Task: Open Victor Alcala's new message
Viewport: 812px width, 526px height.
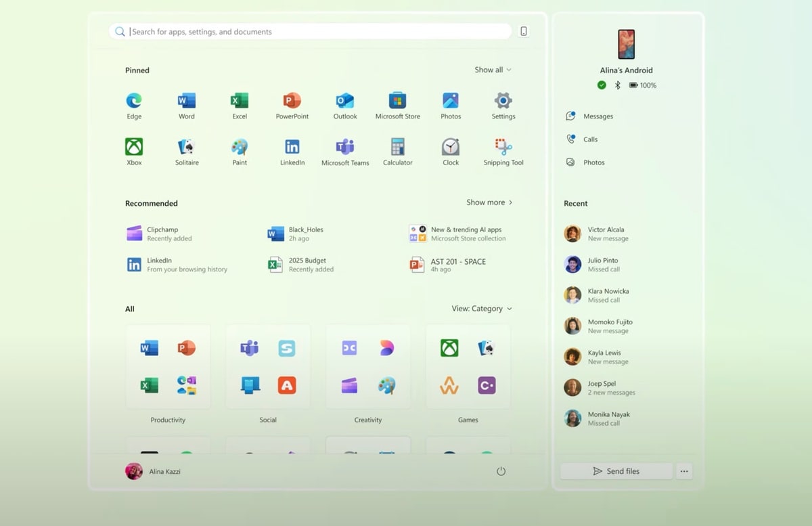Action: (x=606, y=234)
